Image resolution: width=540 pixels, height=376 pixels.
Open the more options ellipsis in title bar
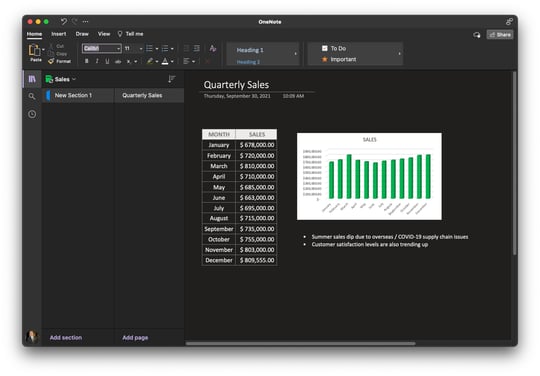click(85, 22)
